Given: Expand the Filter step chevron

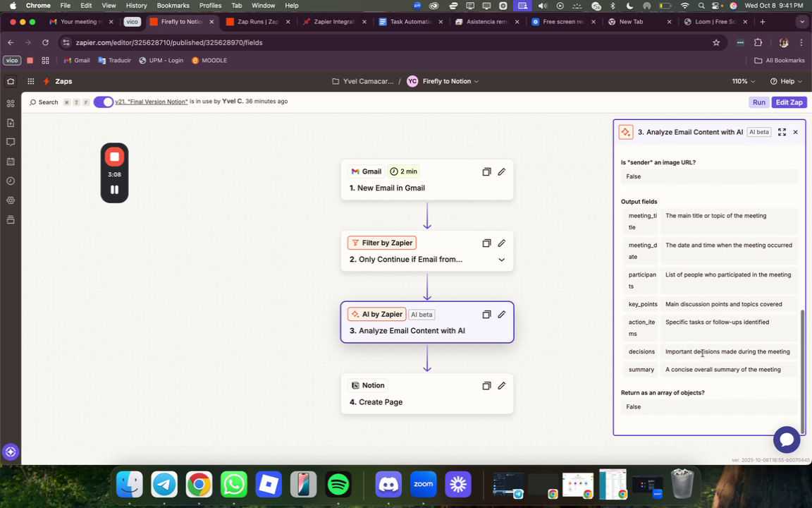Looking at the screenshot, I should click(501, 260).
